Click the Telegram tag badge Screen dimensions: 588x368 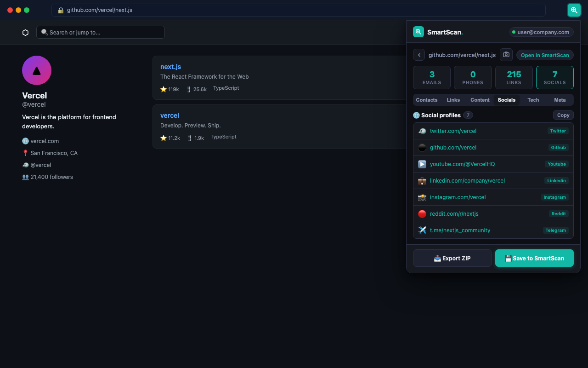click(x=556, y=230)
